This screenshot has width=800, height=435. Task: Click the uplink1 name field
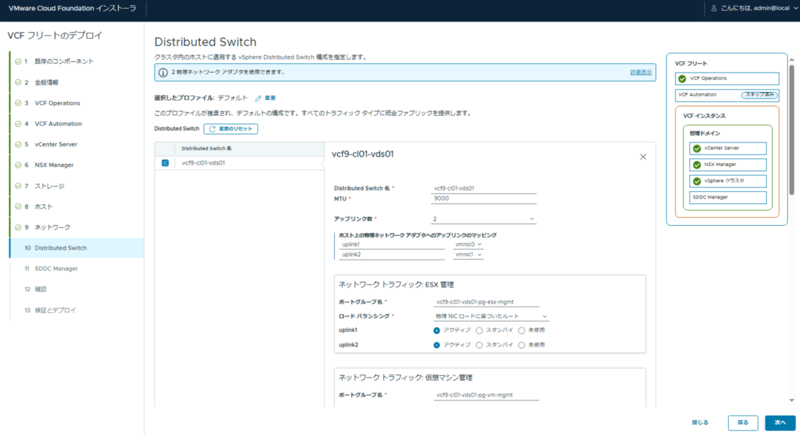[392, 244]
